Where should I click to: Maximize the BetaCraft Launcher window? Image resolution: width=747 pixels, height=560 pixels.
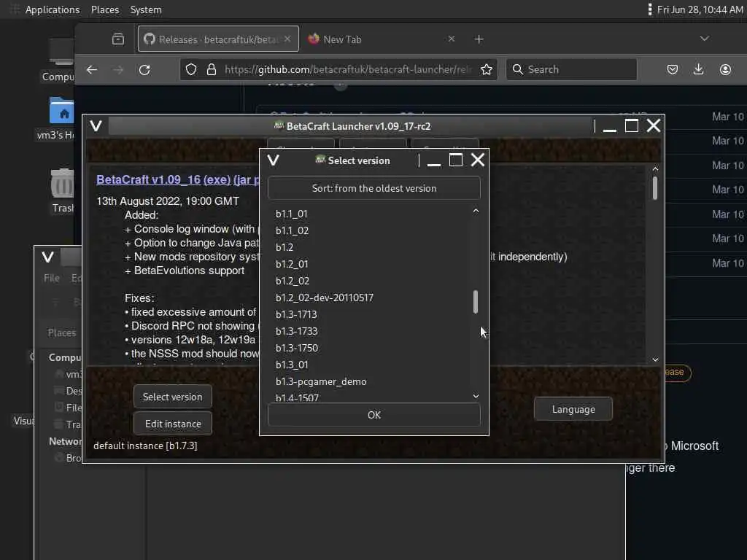pyautogui.click(x=632, y=125)
